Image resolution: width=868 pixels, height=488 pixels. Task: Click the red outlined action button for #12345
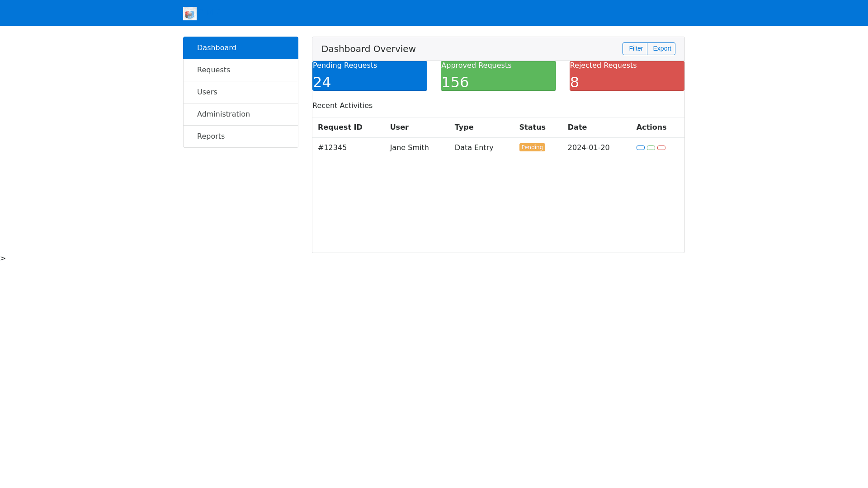point(661,148)
